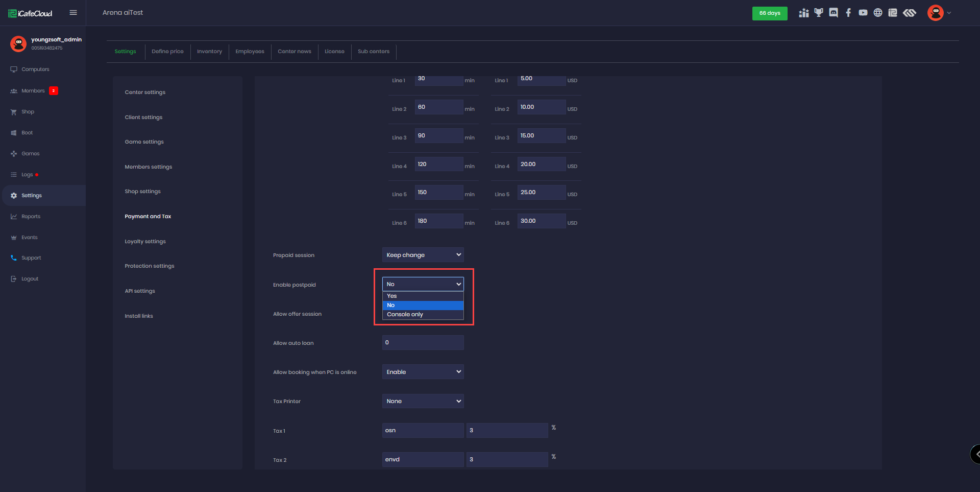
Task: Click the Allow auto loan input field
Action: click(423, 343)
